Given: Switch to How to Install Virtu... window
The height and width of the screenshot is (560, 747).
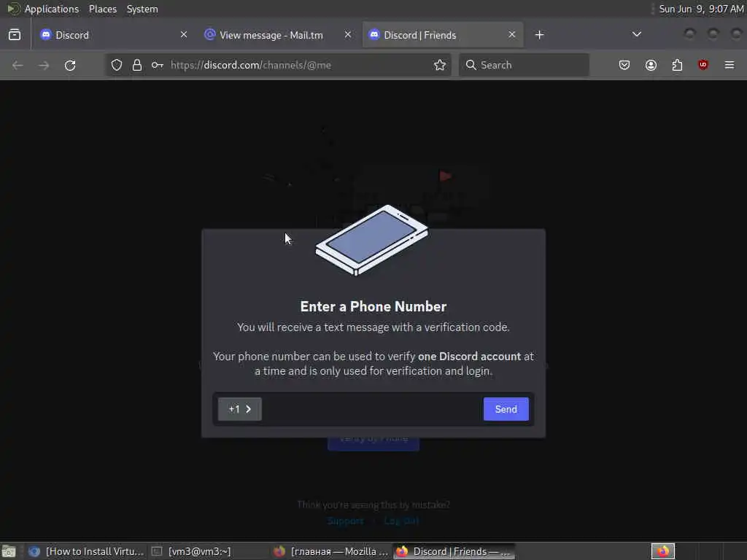Looking at the screenshot, I should (x=86, y=551).
